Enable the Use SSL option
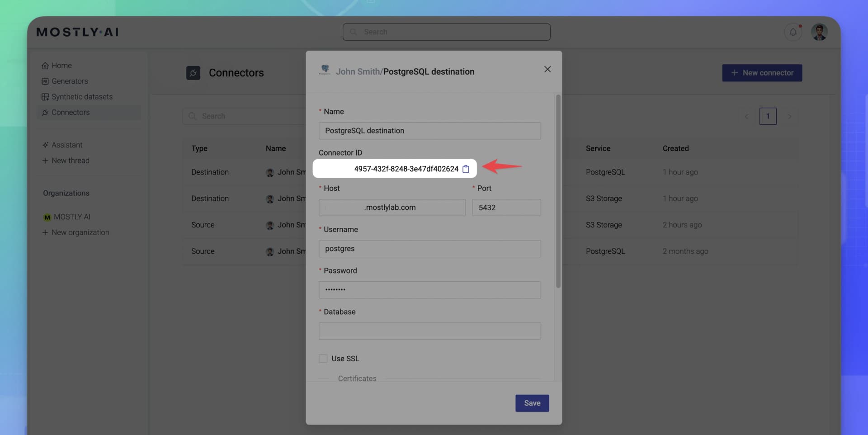The height and width of the screenshot is (435, 868). point(323,358)
